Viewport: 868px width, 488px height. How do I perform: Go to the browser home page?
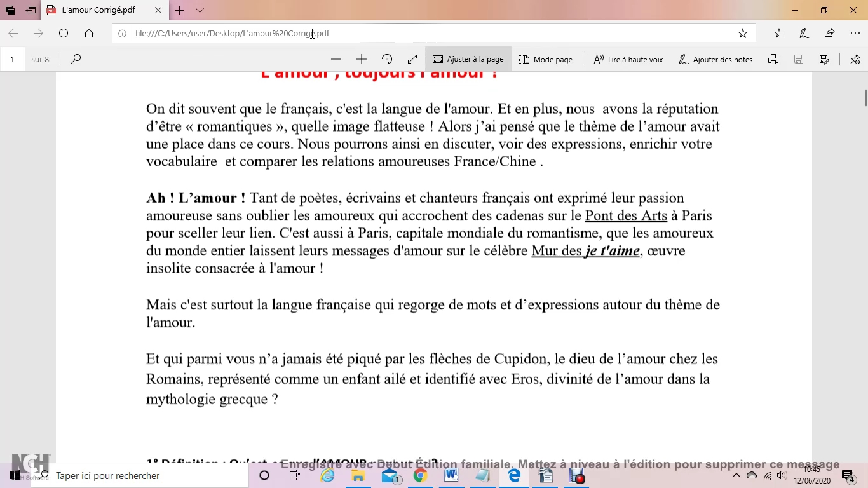[89, 33]
